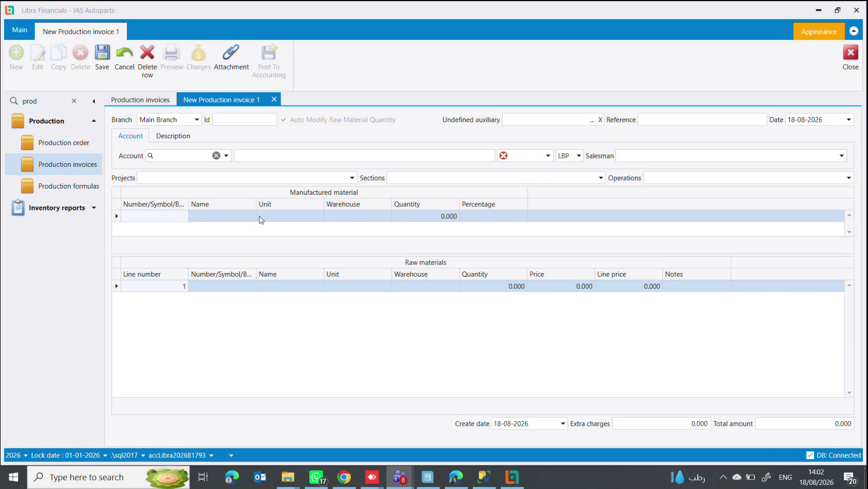Toggle Auto Modify Raw Material Quantity checkbox

284,120
